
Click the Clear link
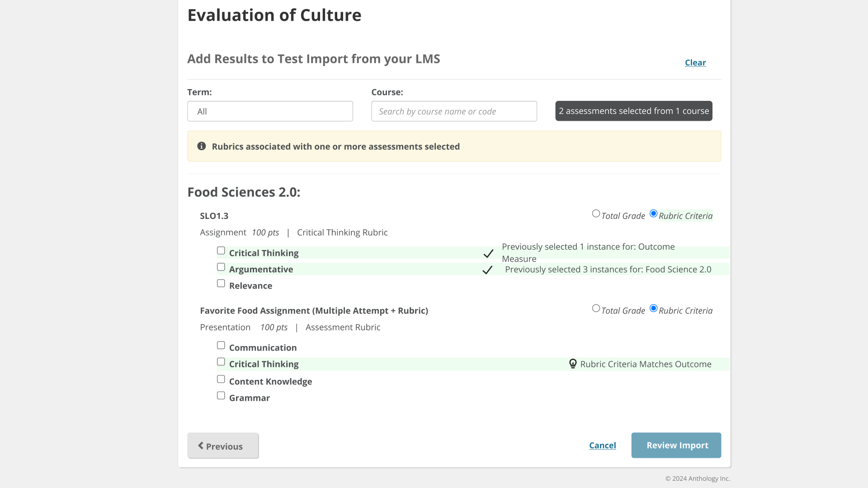[695, 63]
